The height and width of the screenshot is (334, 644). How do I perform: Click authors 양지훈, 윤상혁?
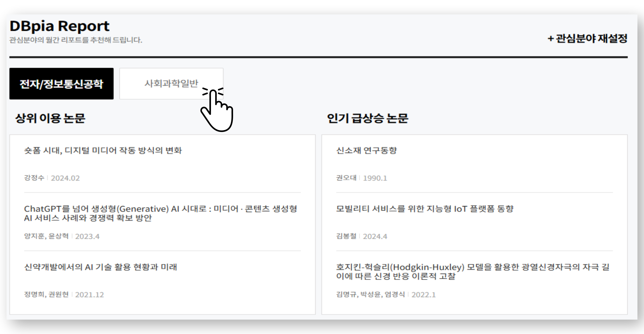[46, 236]
